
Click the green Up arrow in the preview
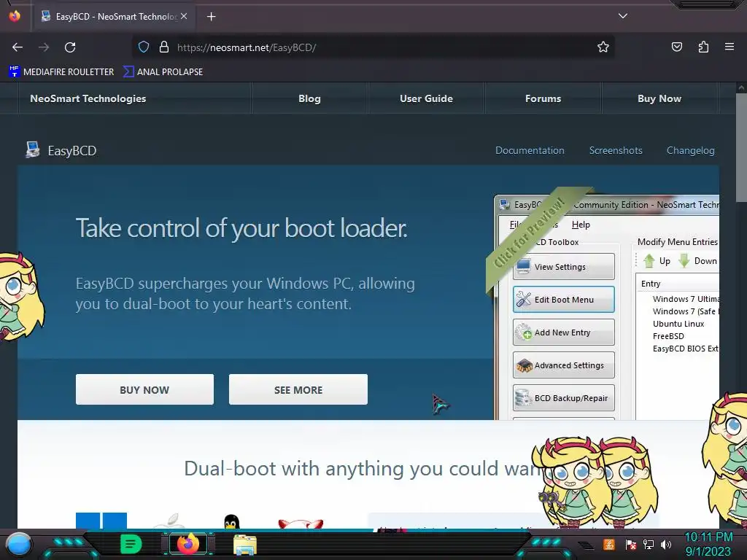click(x=649, y=260)
